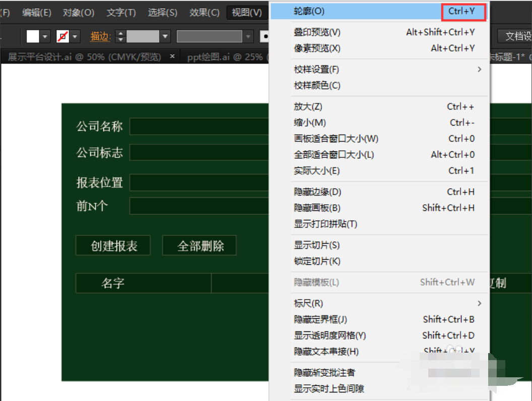Toggle 显示切片(S) option

point(379,245)
